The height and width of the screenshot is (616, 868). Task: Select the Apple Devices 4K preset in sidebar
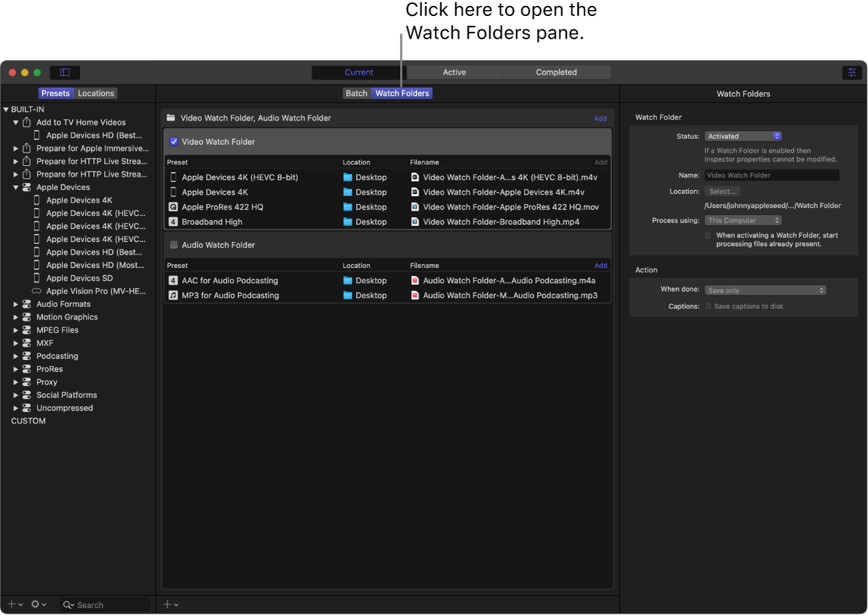pyautogui.click(x=79, y=200)
